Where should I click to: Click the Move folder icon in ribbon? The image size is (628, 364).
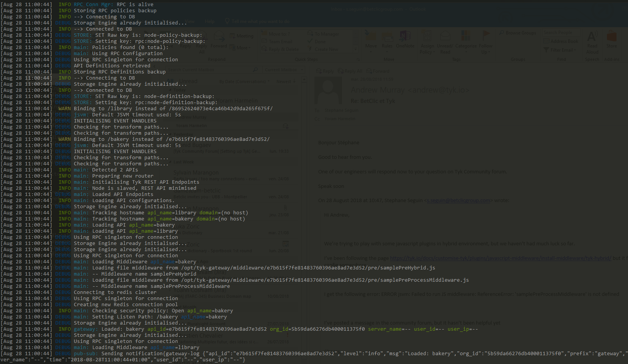[x=370, y=36]
